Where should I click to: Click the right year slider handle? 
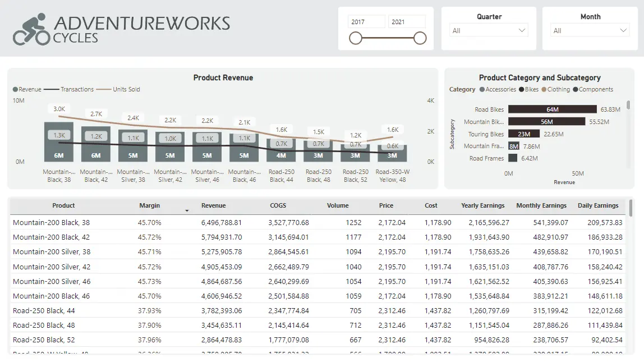point(420,38)
